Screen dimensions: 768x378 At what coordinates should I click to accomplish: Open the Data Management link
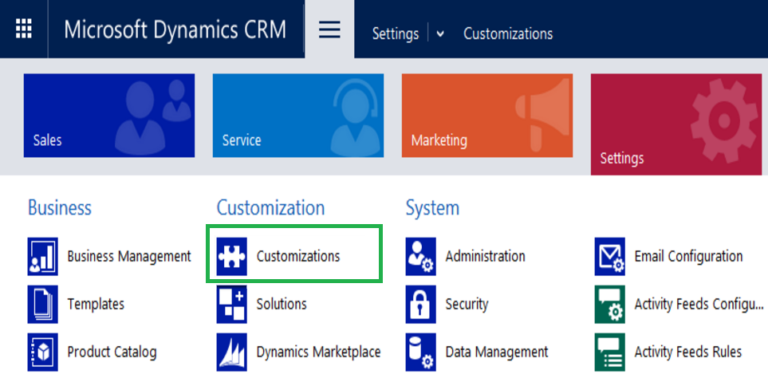497,352
